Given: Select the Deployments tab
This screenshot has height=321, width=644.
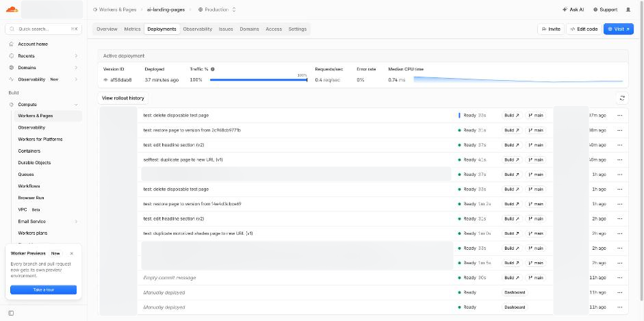Looking at the screenshot, I should click(162, 29).
